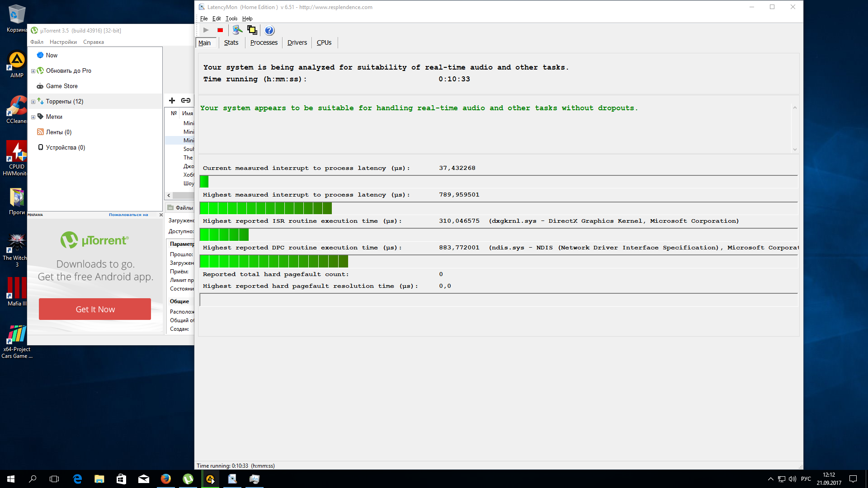Viewport: 868px width, 488px height.
Task: Close the uTorrent advertisement panel
Action: [161, 215]
